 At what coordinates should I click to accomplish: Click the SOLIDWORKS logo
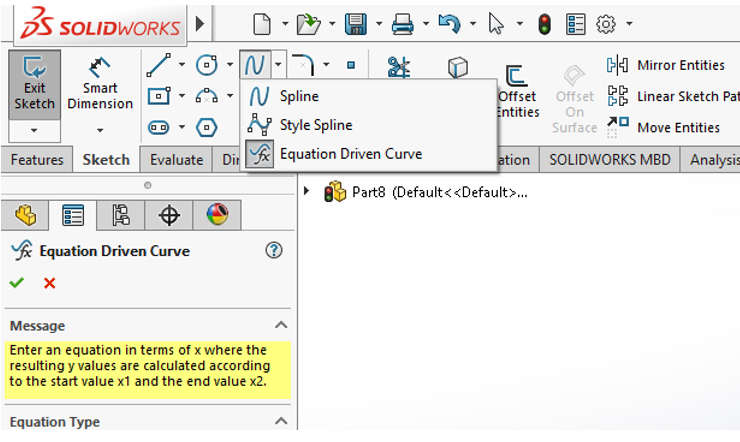click(100, 24)
